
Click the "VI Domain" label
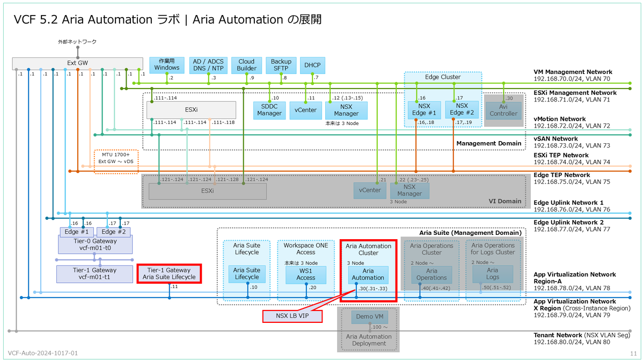tap(504, 201)
